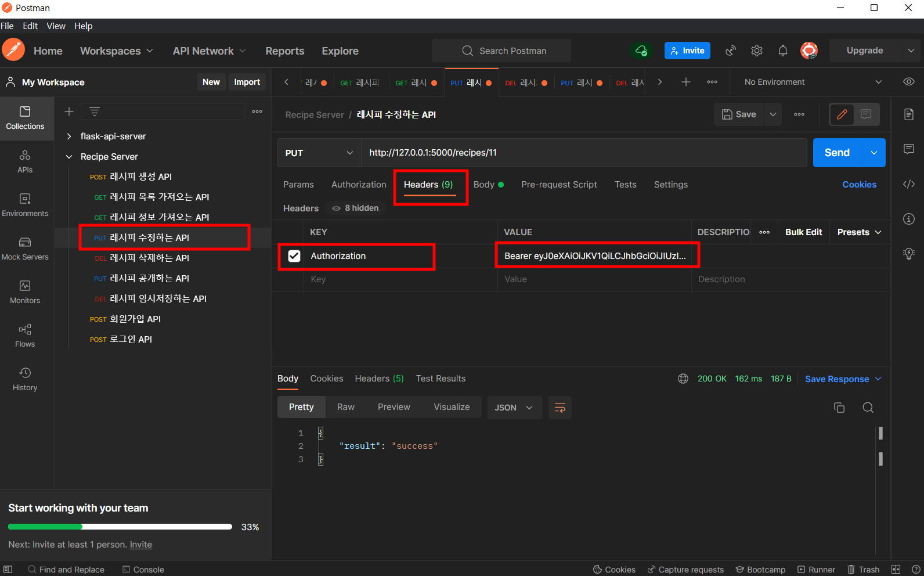Open the Workspaces dropdown
The height and width of the screenshot is (576, 924).
click(117, 51)
